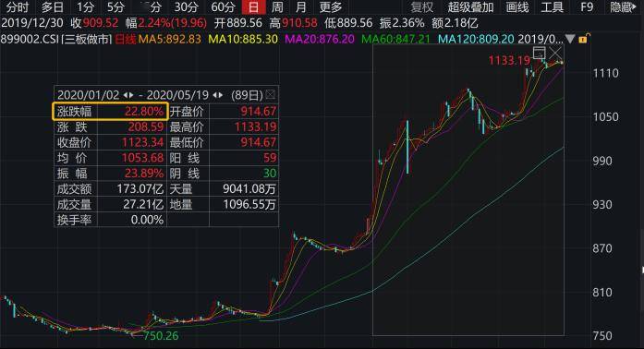
Task: Toggle 复权 price adjustment option
Action: [x=422, y=7]
